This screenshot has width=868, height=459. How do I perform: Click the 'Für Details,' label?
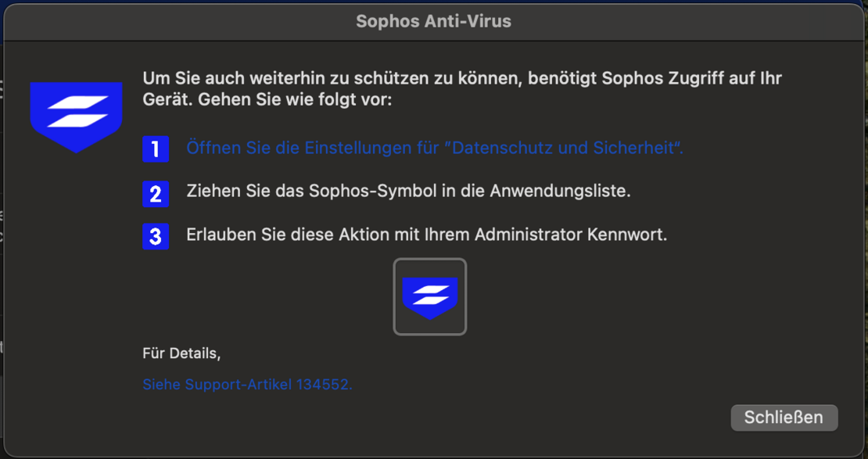coord(181,353)
